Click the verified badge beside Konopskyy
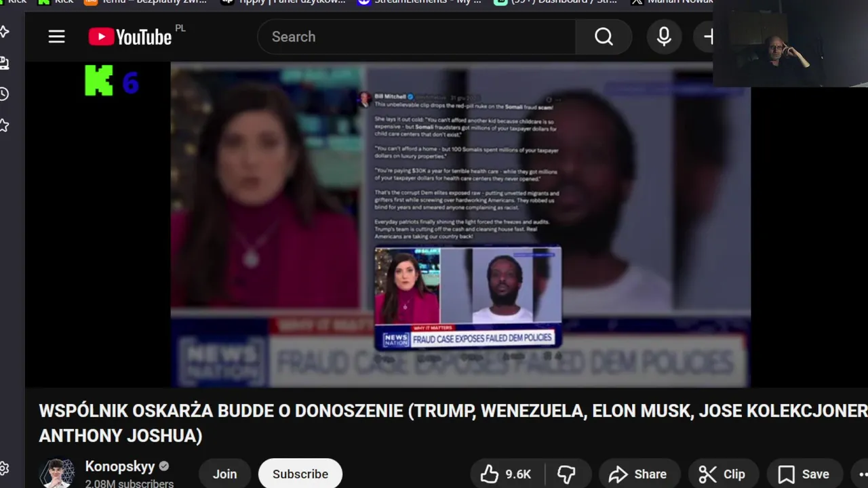The height and width of the screenshot is (488, 868). [x=163, y=466]
